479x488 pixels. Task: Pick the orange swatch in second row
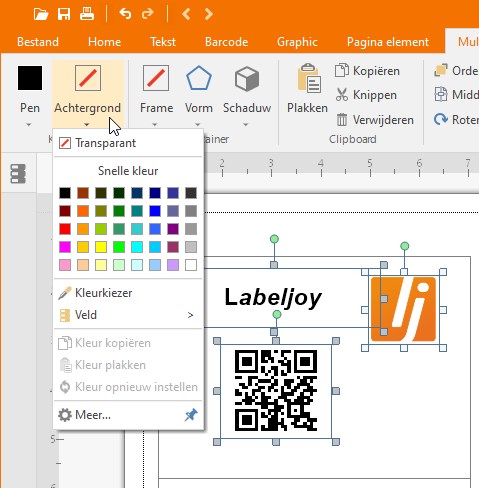pyautogui.click(x=83, y=211)
